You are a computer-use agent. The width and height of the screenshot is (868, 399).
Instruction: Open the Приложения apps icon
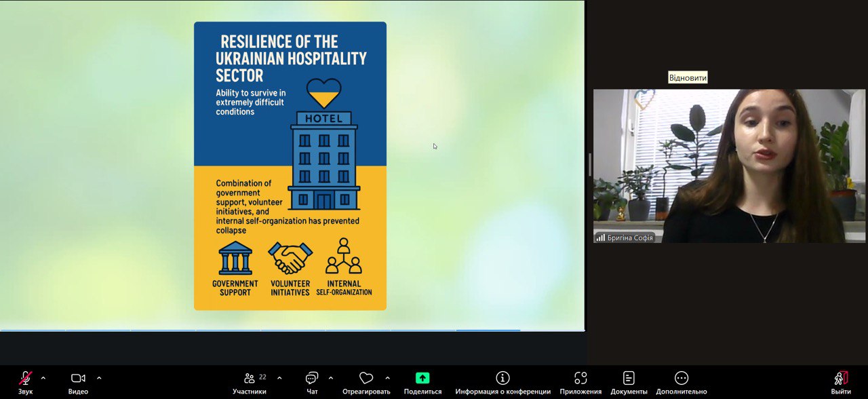tap(580, 379)
